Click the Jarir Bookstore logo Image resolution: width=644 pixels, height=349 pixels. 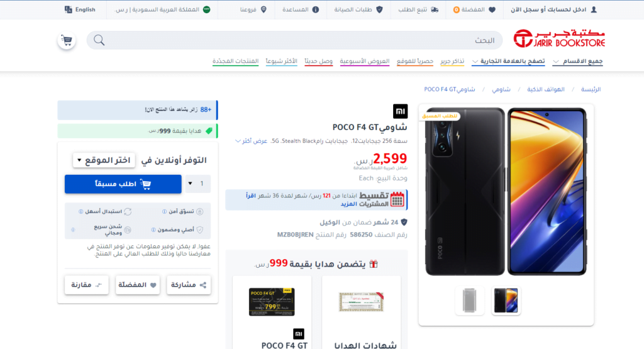(559, 38)
